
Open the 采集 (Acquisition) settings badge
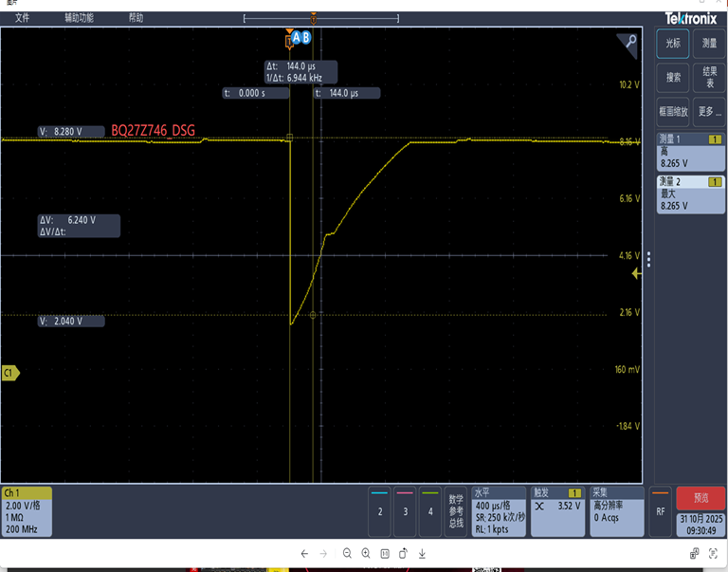(x=616, y=511)
